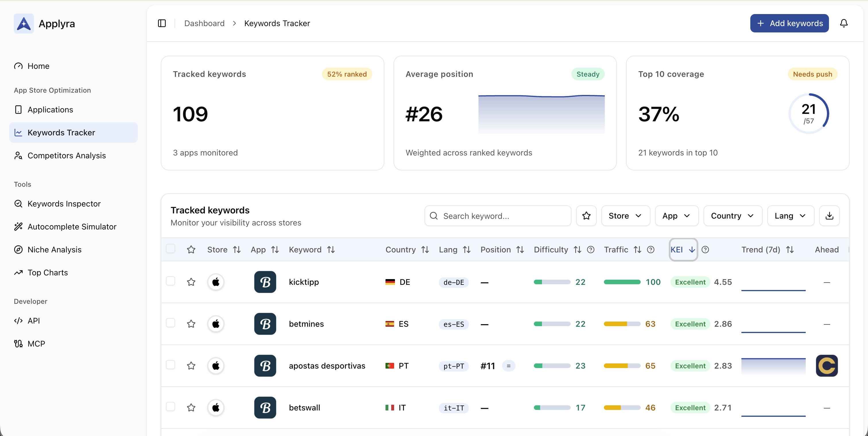
Task: Click the Store sort arrows icon
Action: point(237,250)
